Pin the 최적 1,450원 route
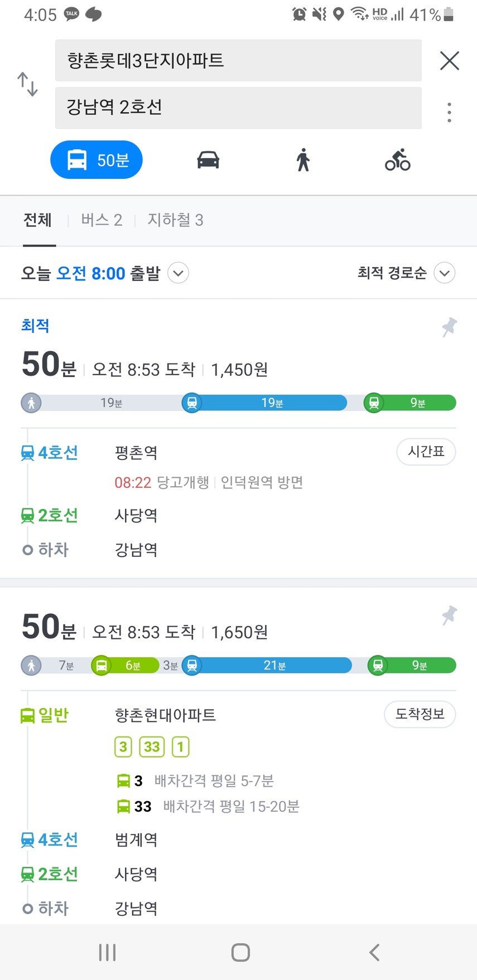 pyautogui.click(x=449, y=327)
